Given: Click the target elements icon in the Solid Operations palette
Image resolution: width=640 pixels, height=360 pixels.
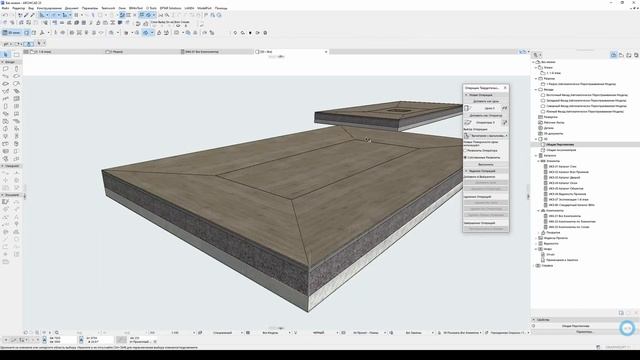Looking at the screenshot, I should coord(468,108).
